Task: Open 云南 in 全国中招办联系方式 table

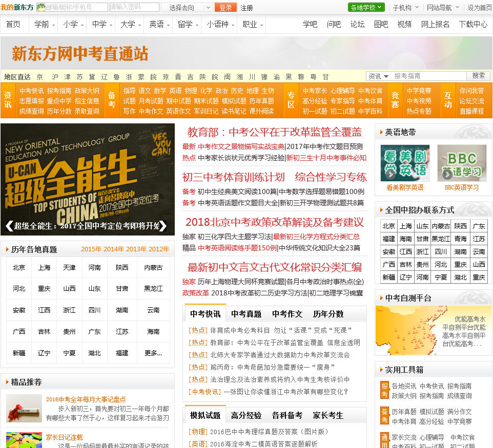Action: [x=479, y=251]
